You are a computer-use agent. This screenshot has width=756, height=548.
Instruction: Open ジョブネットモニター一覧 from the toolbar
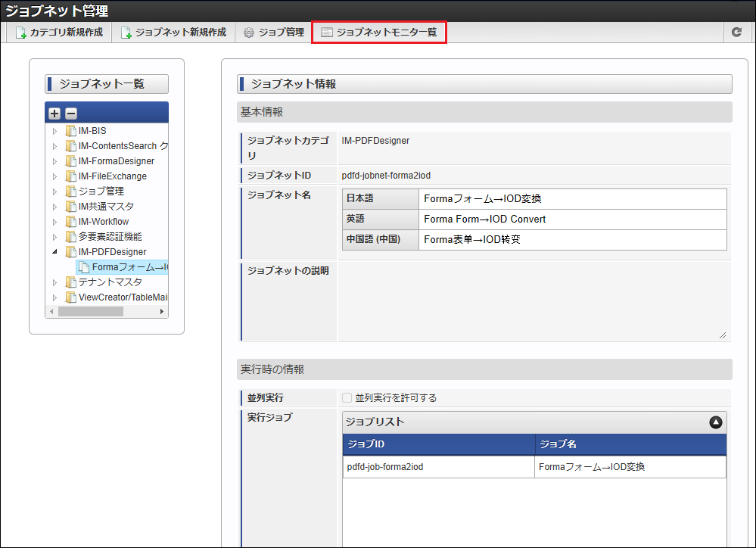(379, 33)
